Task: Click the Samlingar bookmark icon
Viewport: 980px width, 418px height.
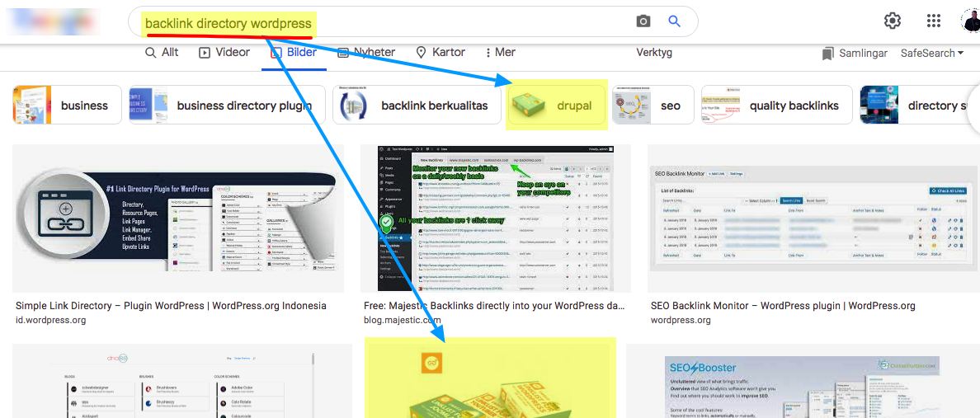Action: coord(828,54)
